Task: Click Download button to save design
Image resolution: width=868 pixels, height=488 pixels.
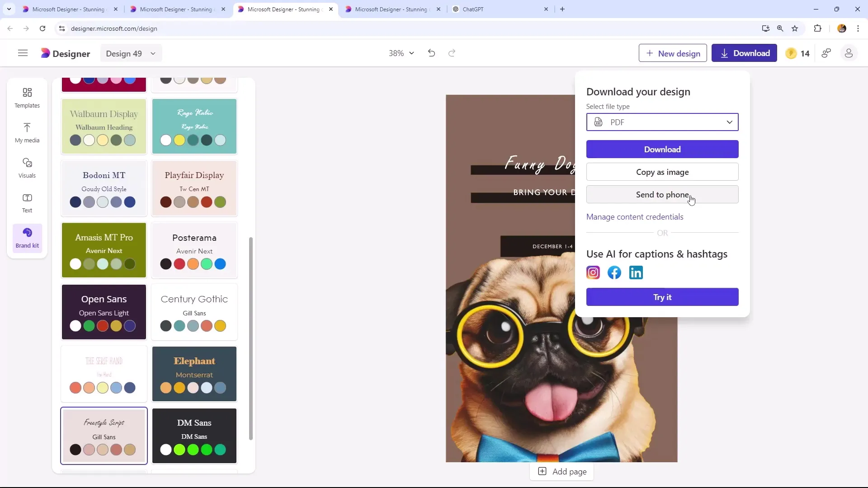Action: coord(662,149)
